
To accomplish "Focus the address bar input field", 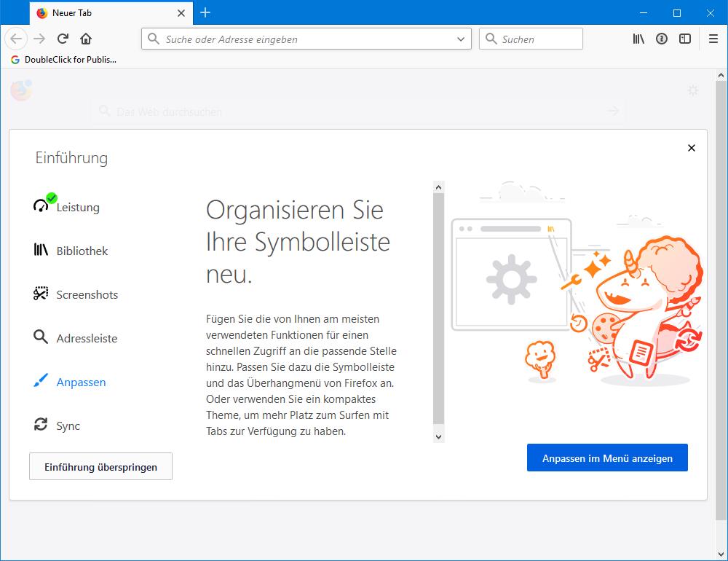I will point(306,39).
